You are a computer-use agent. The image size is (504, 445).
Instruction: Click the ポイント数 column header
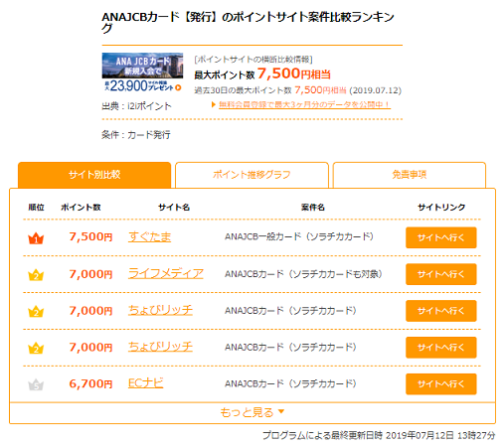point(81,208)
